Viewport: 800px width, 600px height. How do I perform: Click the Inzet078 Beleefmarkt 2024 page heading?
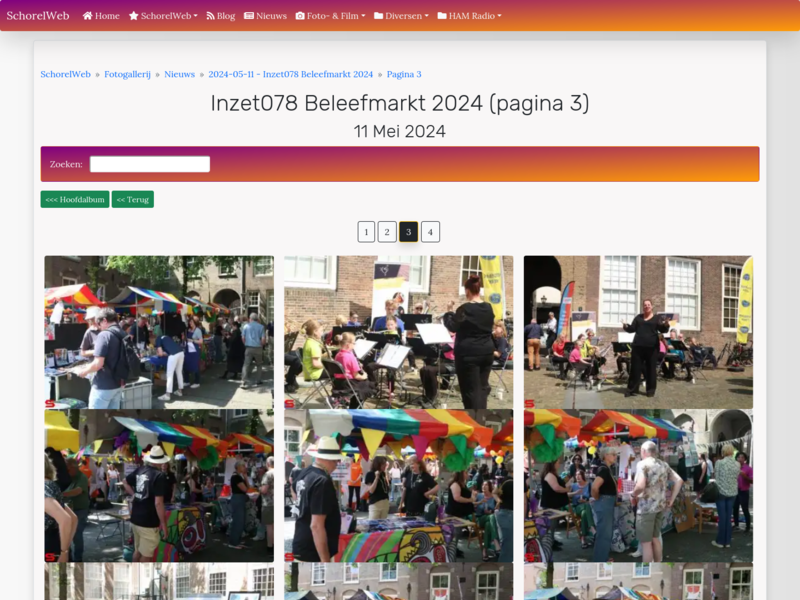click(400, 104)
